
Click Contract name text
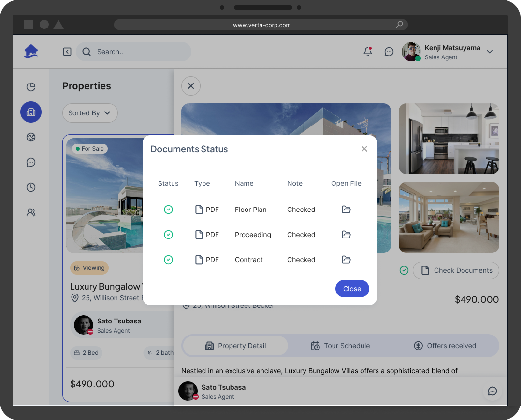tap(249, 260)
